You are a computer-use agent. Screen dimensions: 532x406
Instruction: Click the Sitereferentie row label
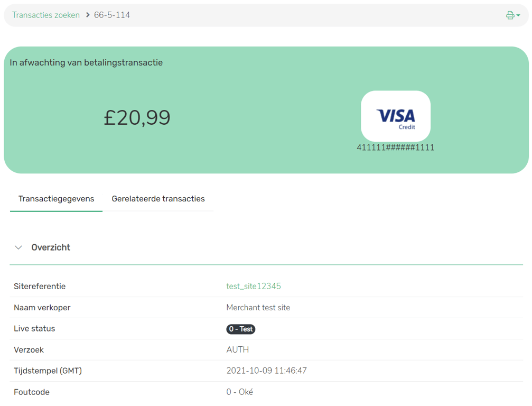tap(40, 286)
